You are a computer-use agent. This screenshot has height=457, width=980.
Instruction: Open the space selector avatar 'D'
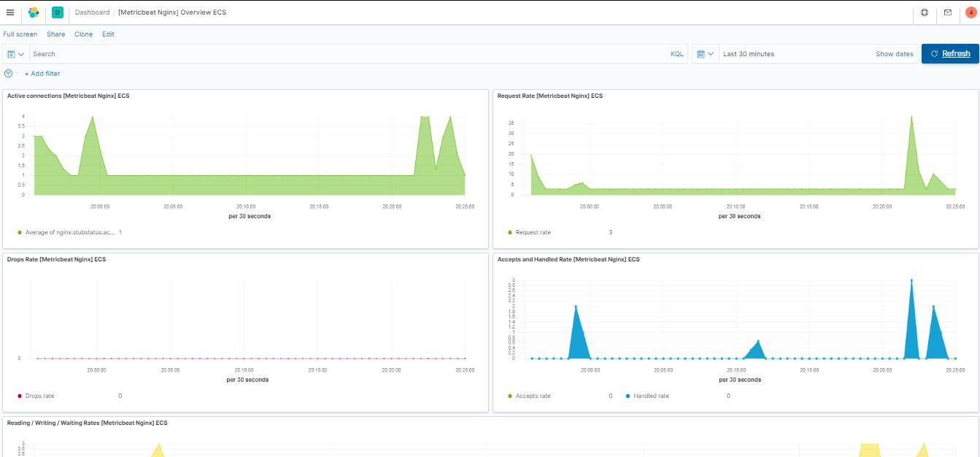[x=58, y=12]
